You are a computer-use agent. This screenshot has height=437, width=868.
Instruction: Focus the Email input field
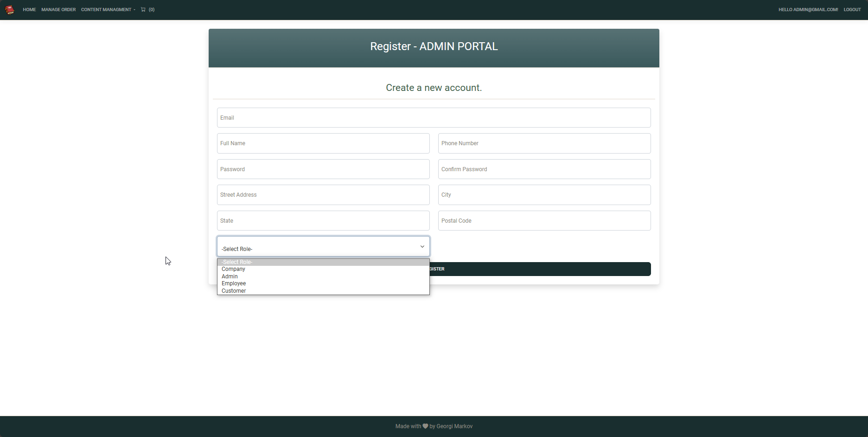pyautogui.click(x=434, y=118)
